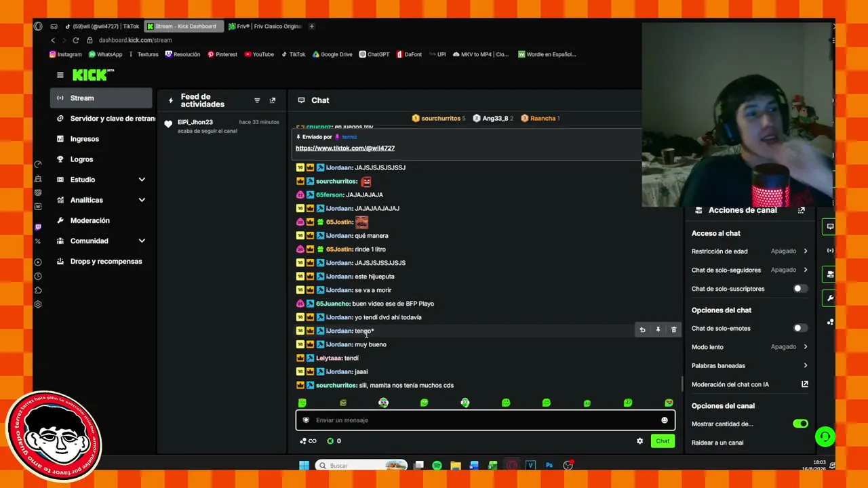Open Opera sidebar extensions cube
Viewport: 868px width, 488px height.
(x=38, y=290)
